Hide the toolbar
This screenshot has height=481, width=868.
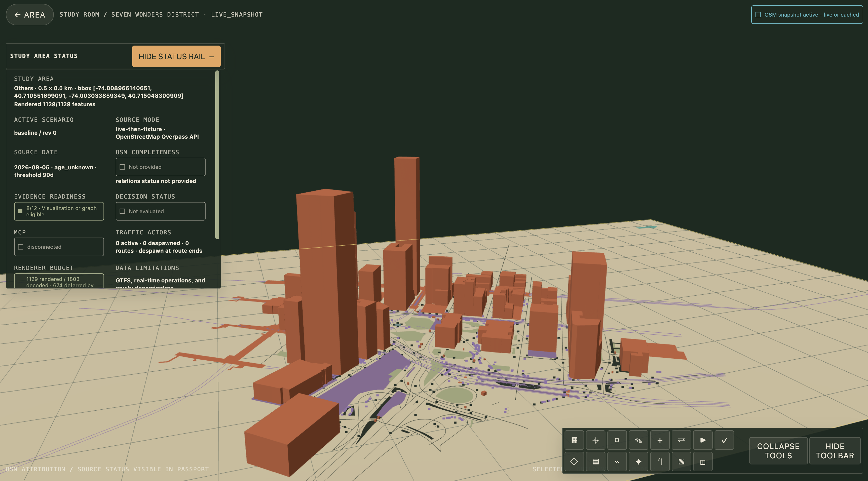pos(835,451)
